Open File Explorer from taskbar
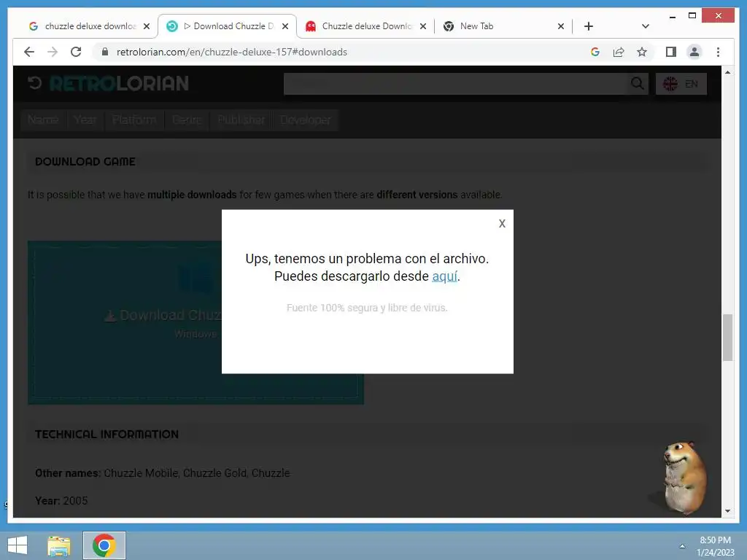 59,545
